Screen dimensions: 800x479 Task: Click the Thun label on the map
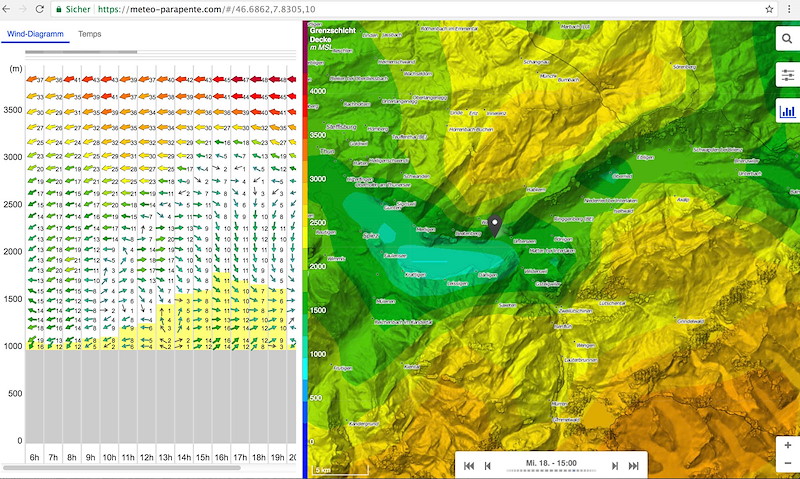tap(327, 152)
